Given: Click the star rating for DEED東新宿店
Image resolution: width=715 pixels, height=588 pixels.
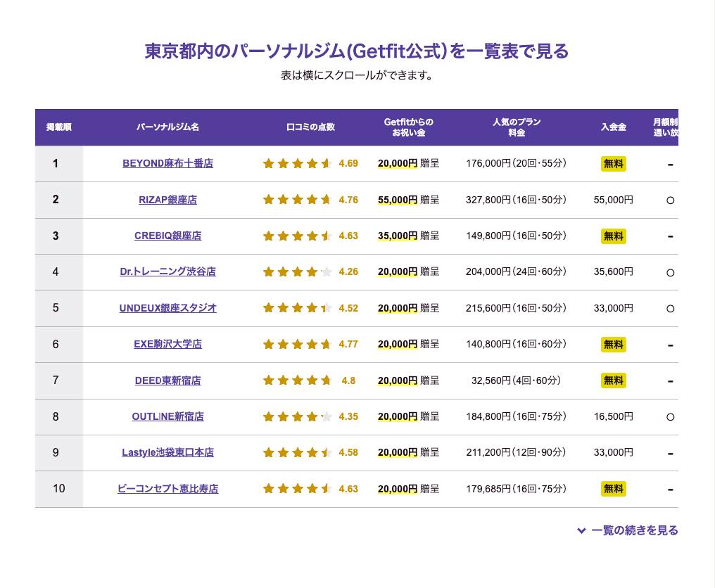Looking at the screenshot, I should (x=297, y=381).
